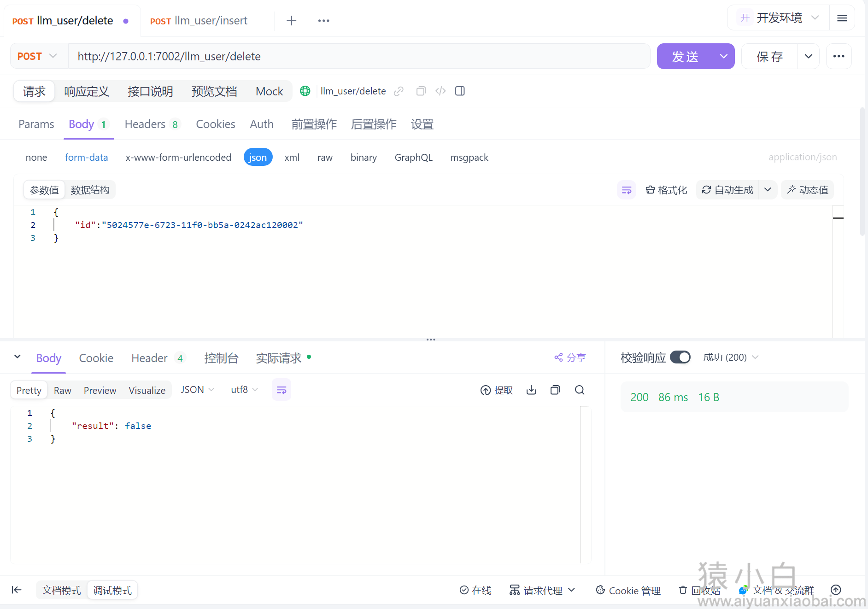Select the raw body type option

tap(325, 158)
